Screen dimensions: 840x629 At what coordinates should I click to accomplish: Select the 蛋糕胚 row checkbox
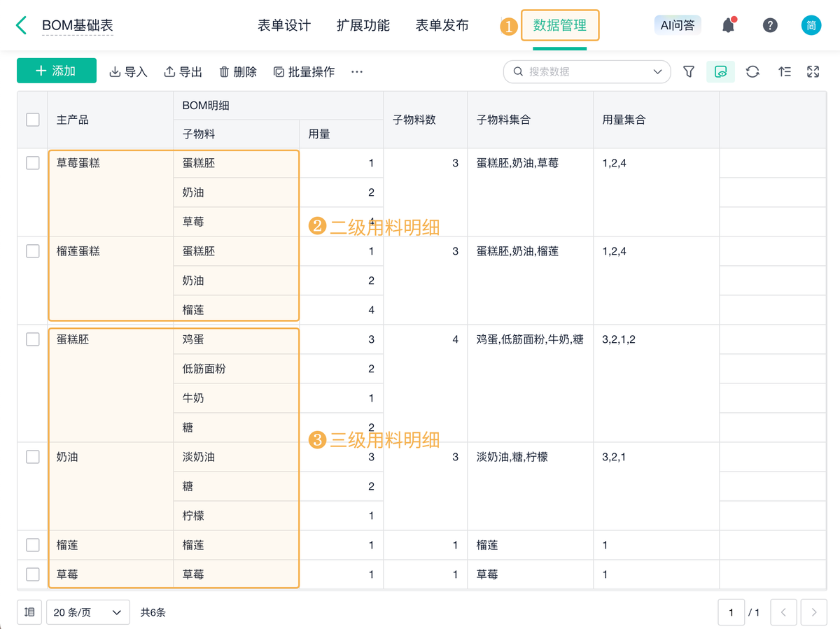coord(33,339)
